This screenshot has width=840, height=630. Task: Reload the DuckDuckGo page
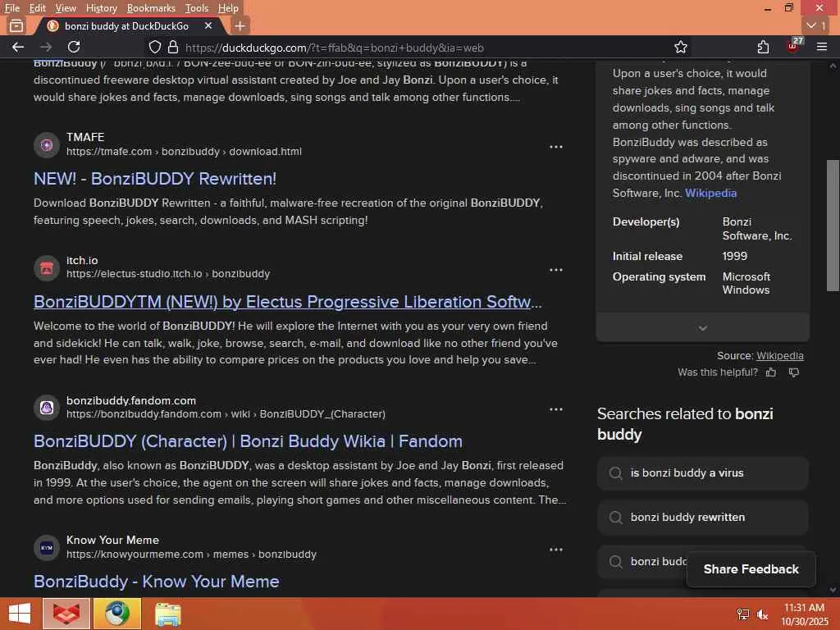[x=74, y=47]
